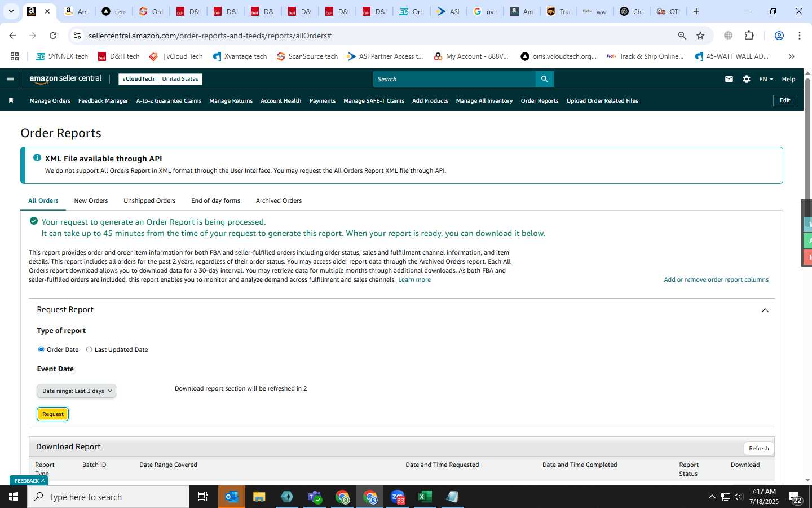Open the Chrome three-dot menu

coord(800,36)
